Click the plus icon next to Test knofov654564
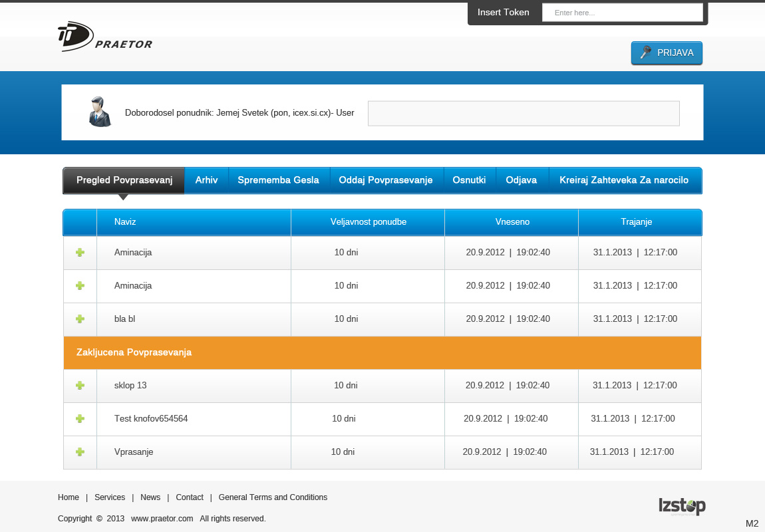 (x=80, y=419)
